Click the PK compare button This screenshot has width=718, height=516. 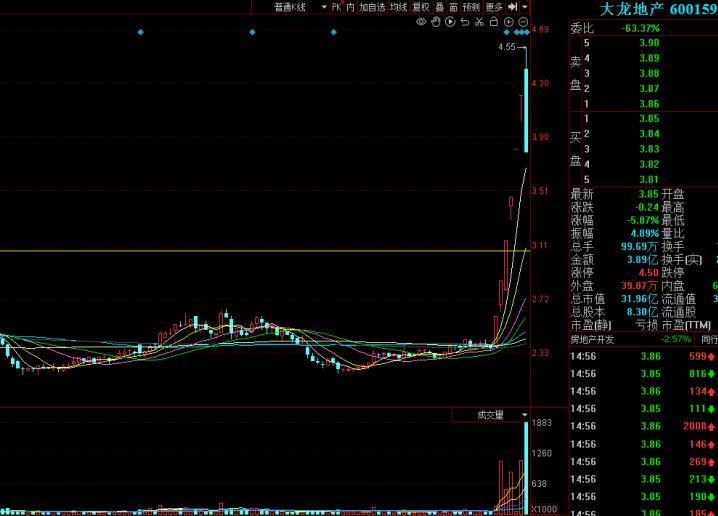[x=337, y=6]
